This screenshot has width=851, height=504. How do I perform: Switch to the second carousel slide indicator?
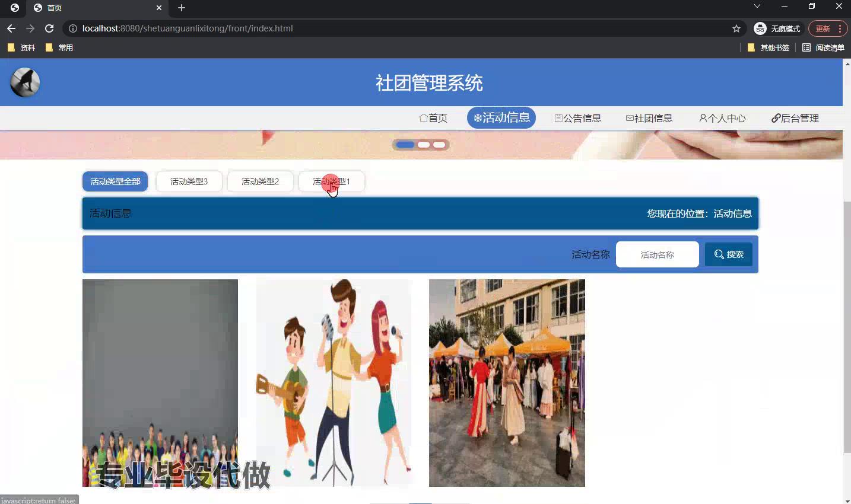[x=424, y=145]
